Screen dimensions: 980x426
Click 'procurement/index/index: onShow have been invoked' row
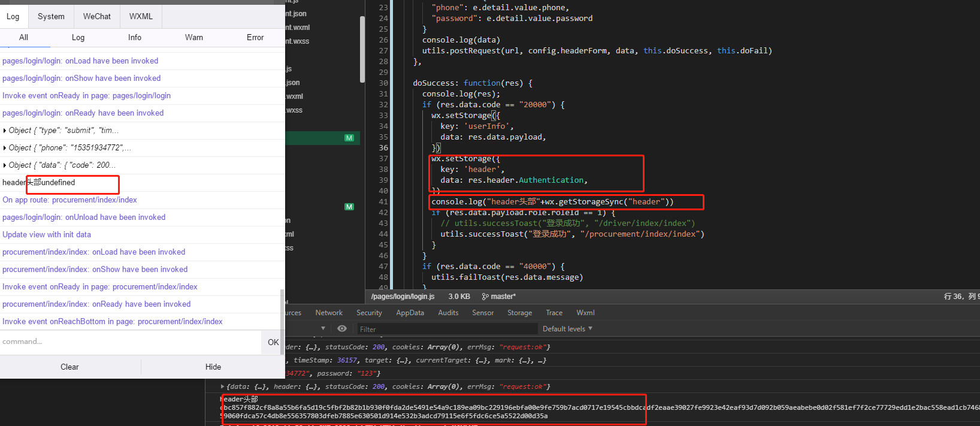(142, 269)
